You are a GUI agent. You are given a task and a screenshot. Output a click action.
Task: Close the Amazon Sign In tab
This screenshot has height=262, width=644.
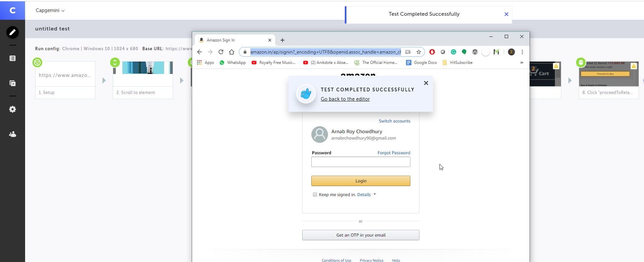click(x=270, y=40)
